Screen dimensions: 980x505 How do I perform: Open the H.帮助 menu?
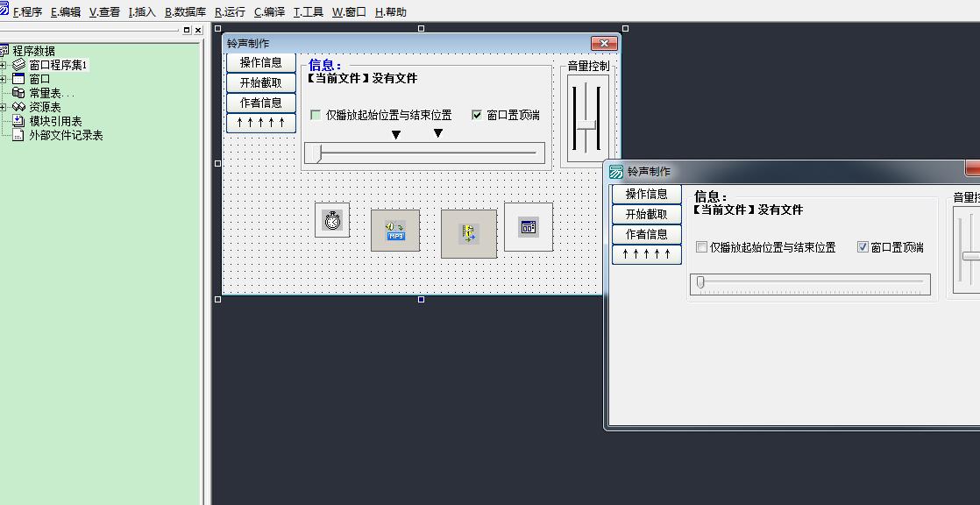[x=391, y=12]
